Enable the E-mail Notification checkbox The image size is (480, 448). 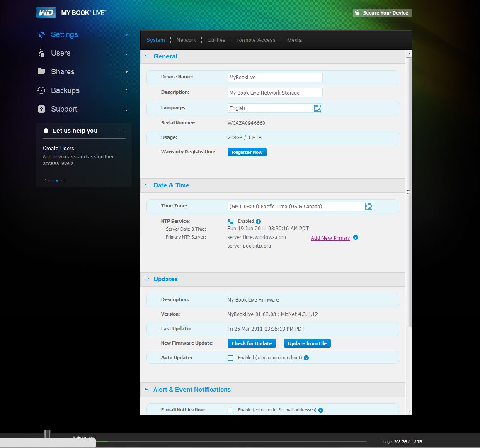click(x=230, y=410)
